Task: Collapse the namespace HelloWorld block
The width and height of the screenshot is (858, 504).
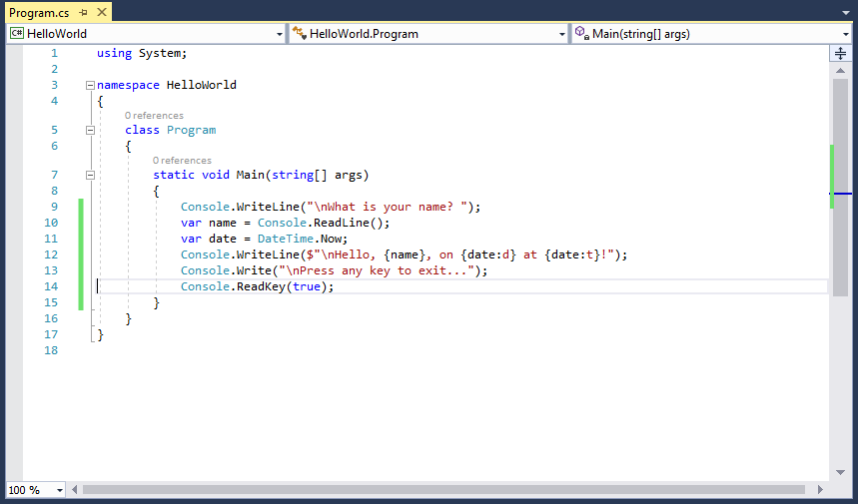Action: (x=90, y=85)
